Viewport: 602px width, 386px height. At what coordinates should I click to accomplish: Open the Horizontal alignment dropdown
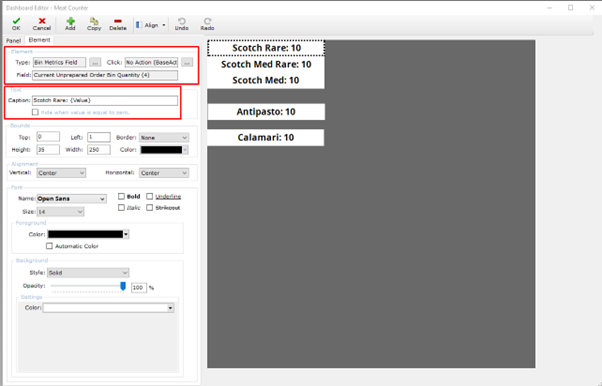164,173
